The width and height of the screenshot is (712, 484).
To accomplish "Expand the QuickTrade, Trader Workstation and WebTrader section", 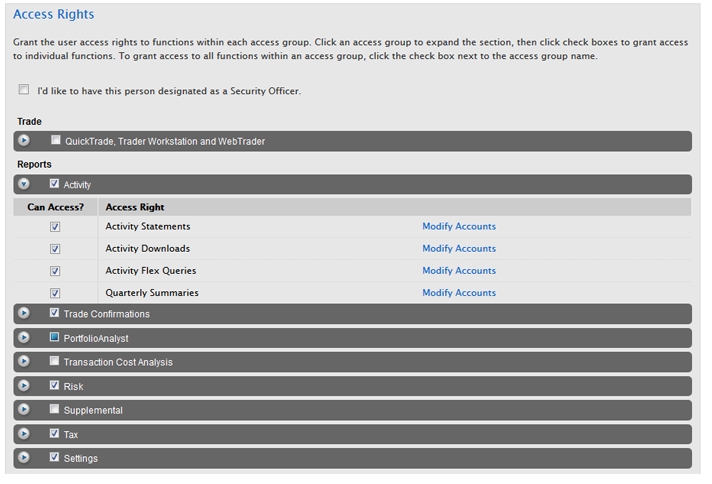I will (x=24, y=141).
